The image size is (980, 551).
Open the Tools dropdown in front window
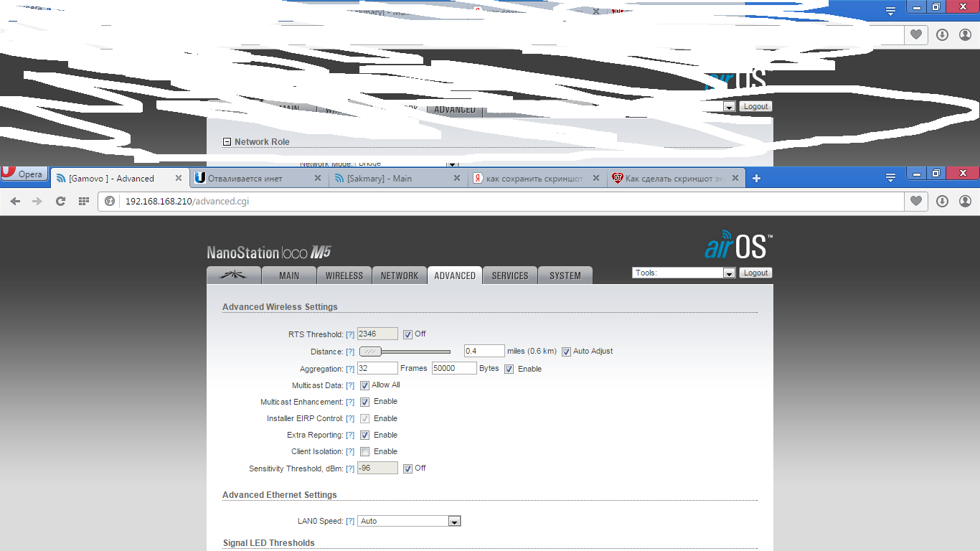[684, 273]
